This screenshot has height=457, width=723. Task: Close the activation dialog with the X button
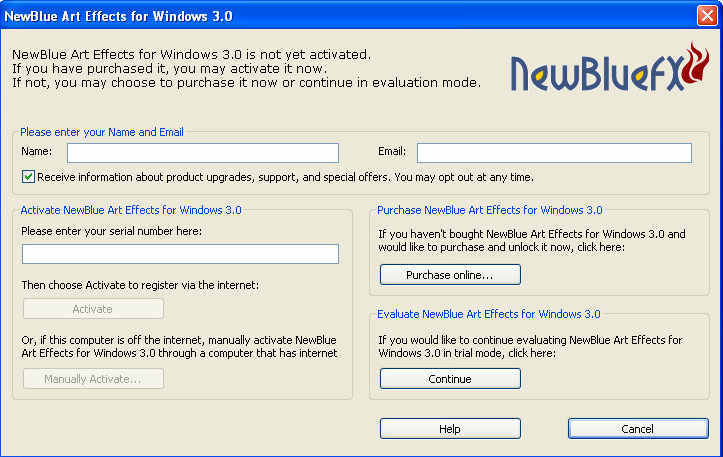click(x=706, y=15)
